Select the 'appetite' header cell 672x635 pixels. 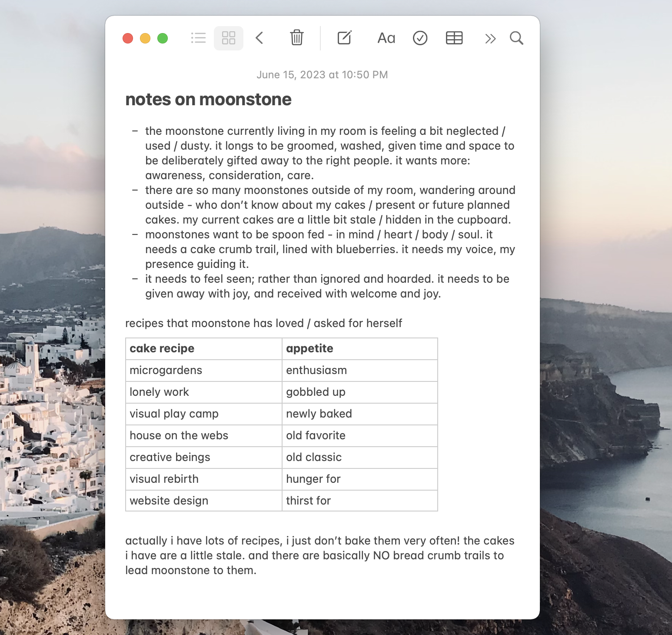[360, 349]
